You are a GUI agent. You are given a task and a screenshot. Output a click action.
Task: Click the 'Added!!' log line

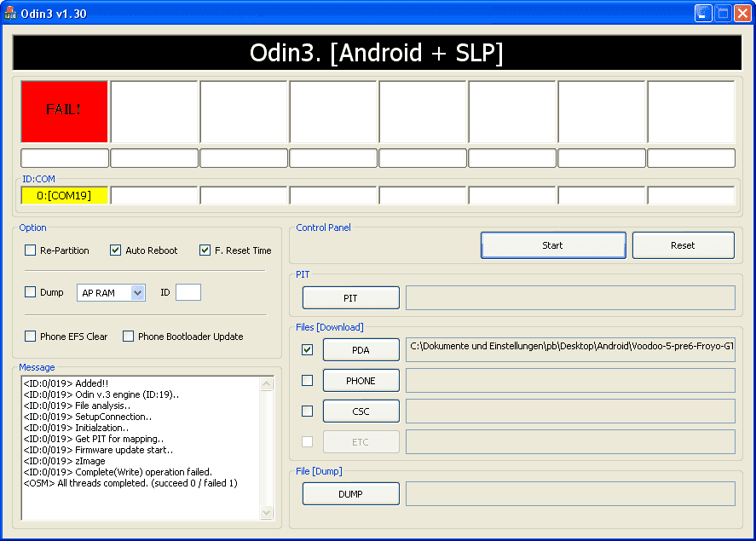point(66,383)
